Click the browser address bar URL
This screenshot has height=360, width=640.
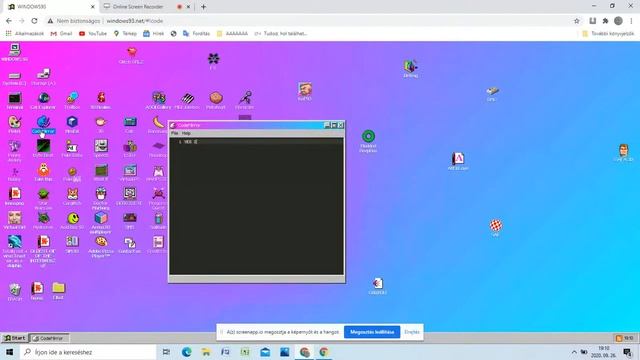(135, 20)
